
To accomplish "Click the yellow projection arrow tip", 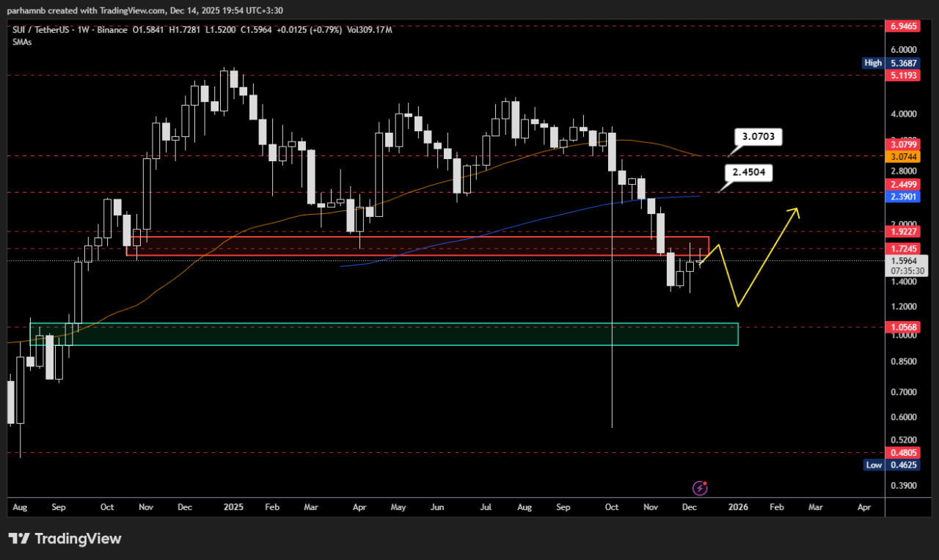I will click(796, 210).
